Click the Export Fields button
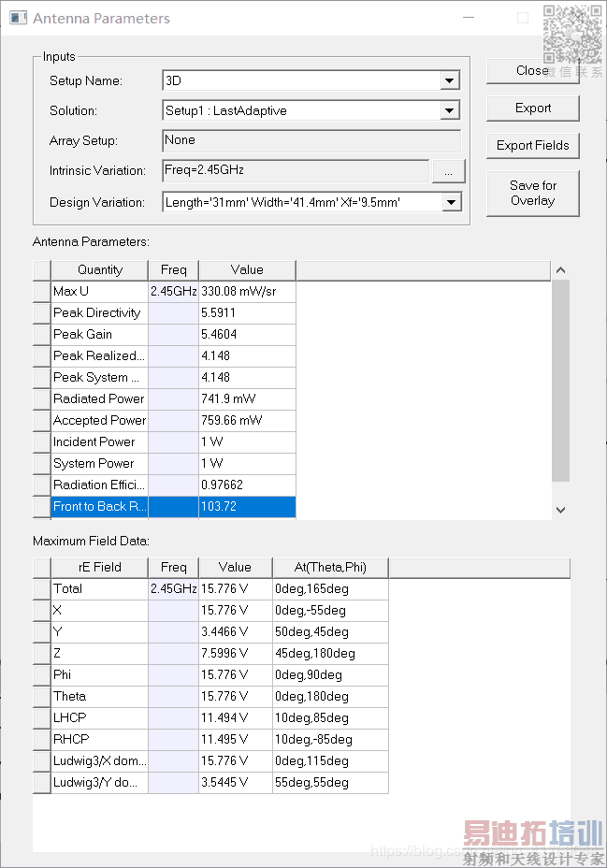 pyautogui.click(x=533, y=146)
